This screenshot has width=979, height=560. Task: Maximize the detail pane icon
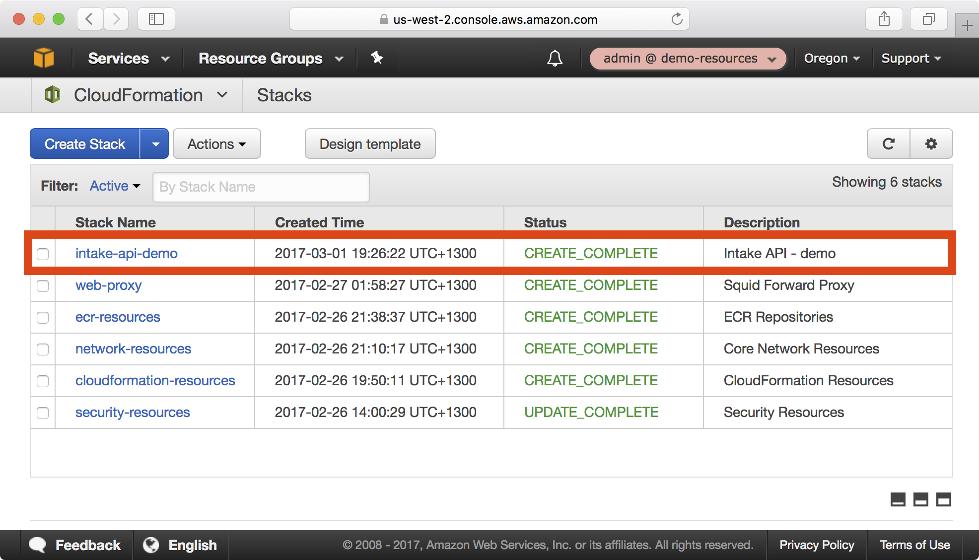944,499
